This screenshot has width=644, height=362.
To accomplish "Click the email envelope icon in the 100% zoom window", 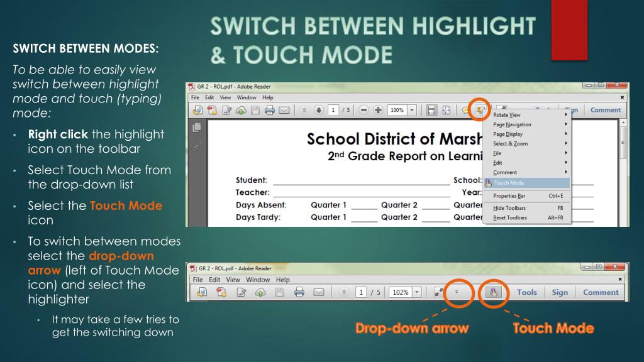I will (x=284, y=110).
